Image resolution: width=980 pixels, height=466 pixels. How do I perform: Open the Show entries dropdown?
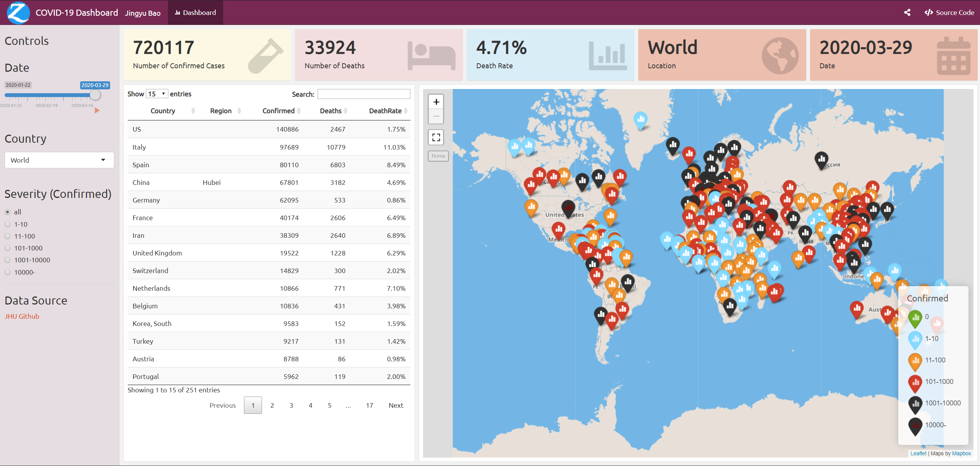point(156,94)
